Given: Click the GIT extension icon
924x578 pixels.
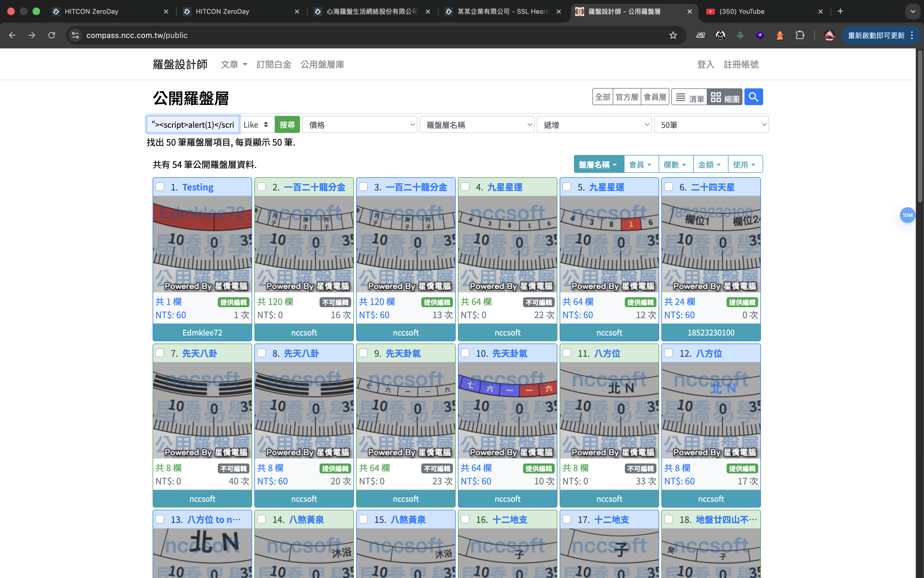Looking at the screenshot, I should point(701,35).
